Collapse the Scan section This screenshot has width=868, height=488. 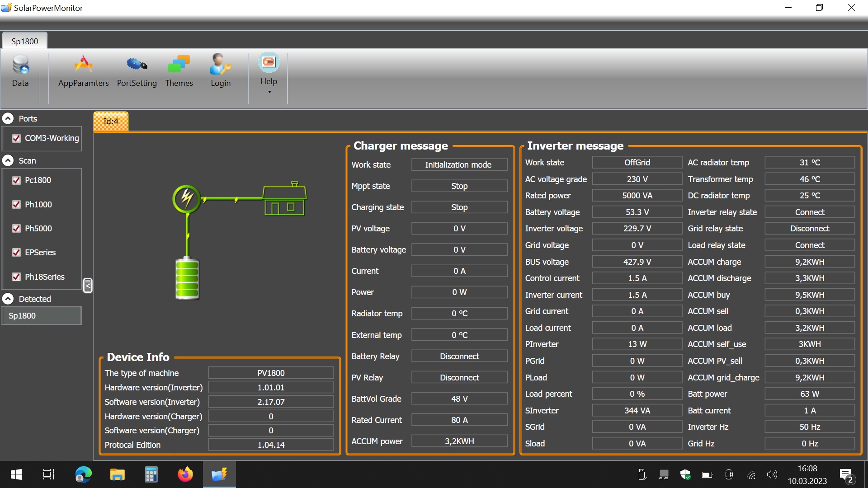coord(8,160)
